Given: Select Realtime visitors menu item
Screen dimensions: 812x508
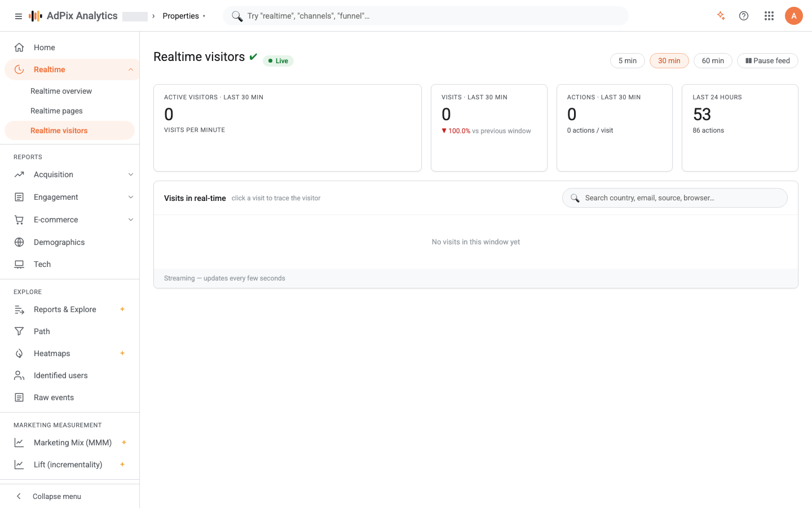Looking at the screenshot, I should pyautogui.click(x=69, y=130).
